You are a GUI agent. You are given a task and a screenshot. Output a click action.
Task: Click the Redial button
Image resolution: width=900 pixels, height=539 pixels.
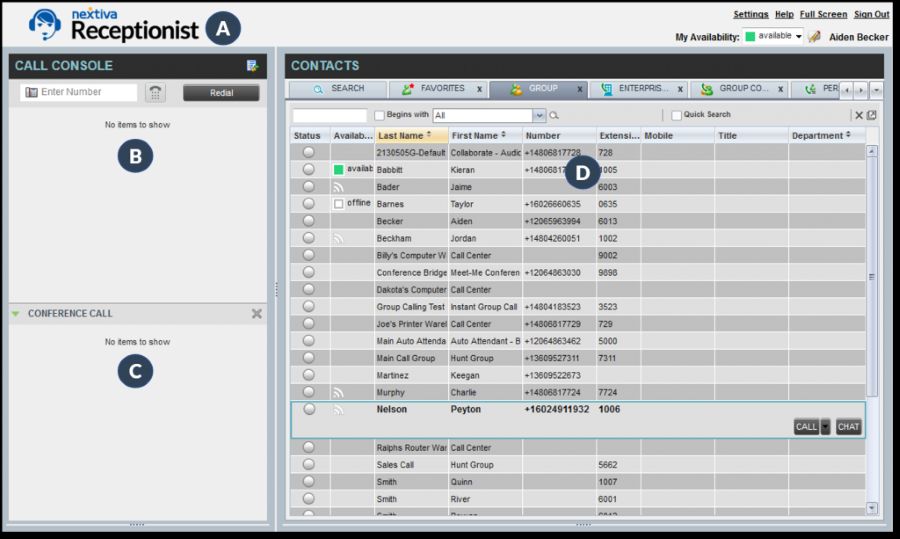pyautogui.click(x=221, y=93)
